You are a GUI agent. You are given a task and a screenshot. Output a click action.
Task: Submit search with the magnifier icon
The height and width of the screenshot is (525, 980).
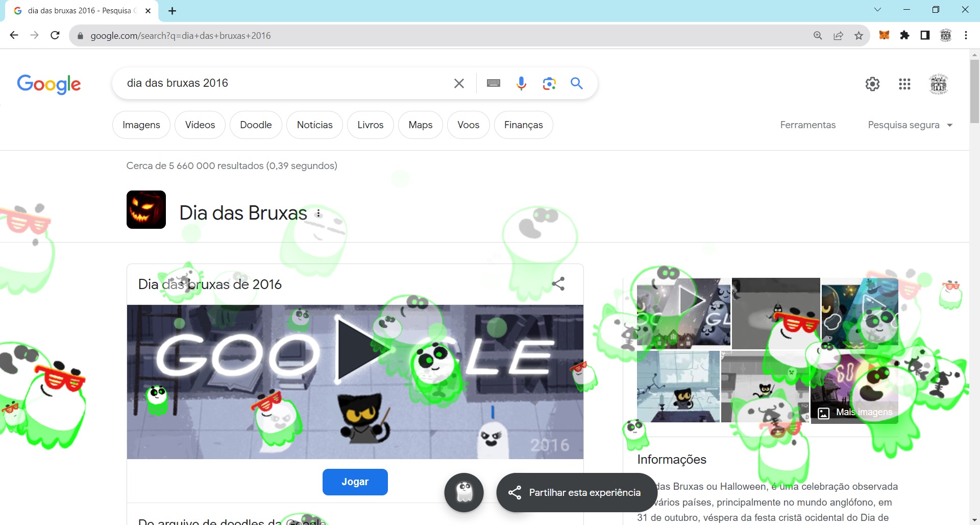tap(577, 83)
